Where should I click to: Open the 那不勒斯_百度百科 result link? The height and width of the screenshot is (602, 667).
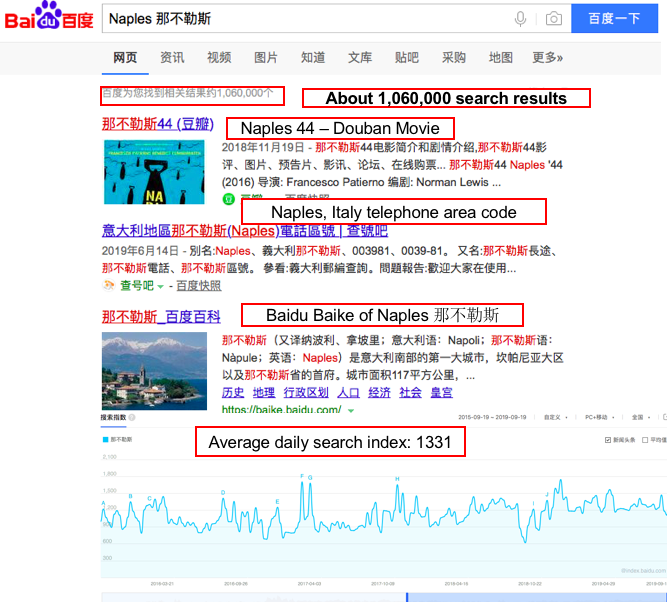pos(161,317)
